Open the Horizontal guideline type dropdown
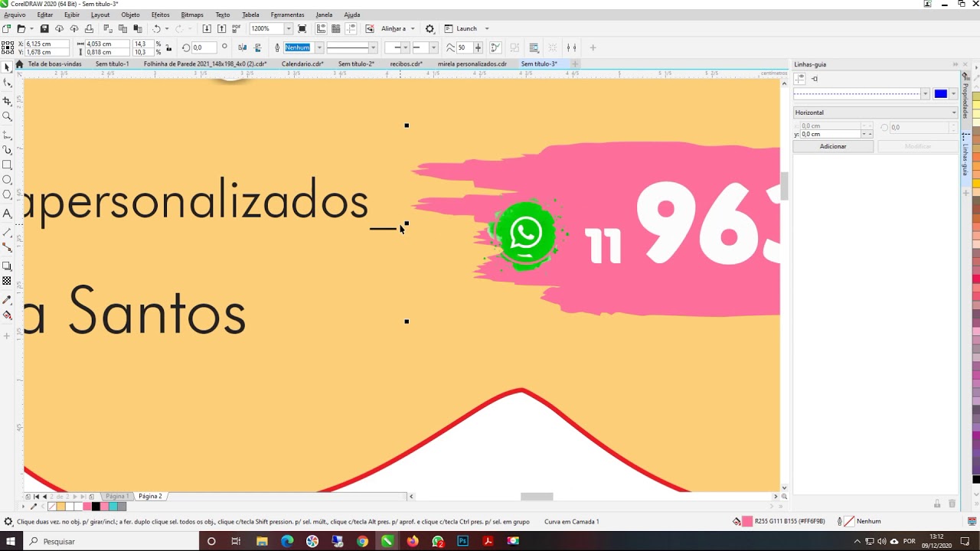This screenshot has height=551, width=980. (x=875, y=112)
